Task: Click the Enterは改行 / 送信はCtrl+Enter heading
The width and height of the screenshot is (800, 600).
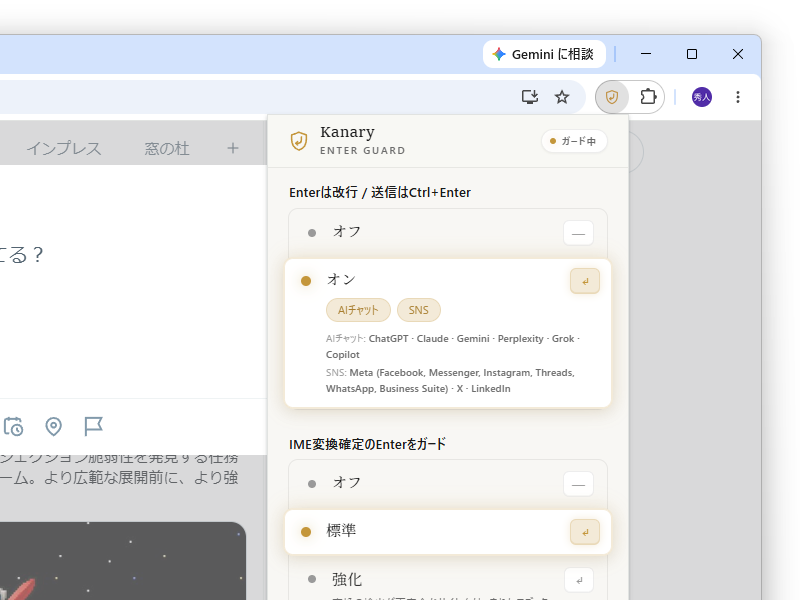Action: tap(380, 192)
